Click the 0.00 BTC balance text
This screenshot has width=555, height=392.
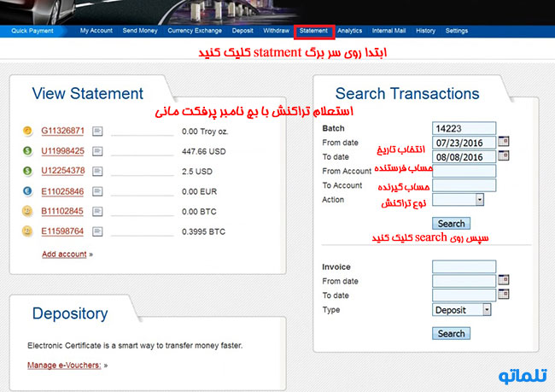[x=199, y=212]
